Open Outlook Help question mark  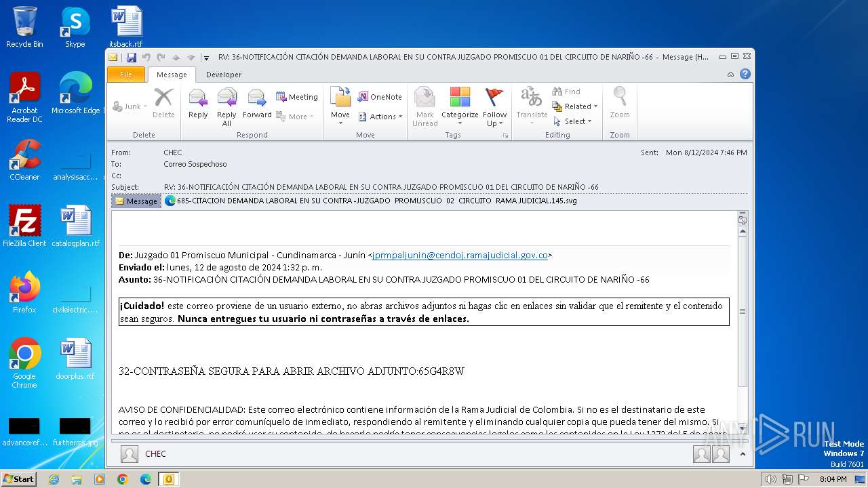(x=745, y=75)
